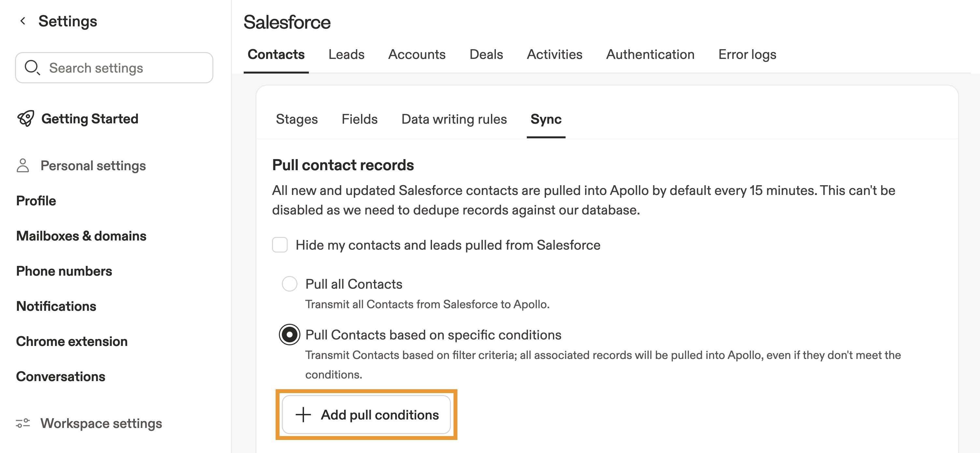This screenshot has width=980, height=453.
Task: Open the Fields sub-tab
Action: click(x=359, y=119)
